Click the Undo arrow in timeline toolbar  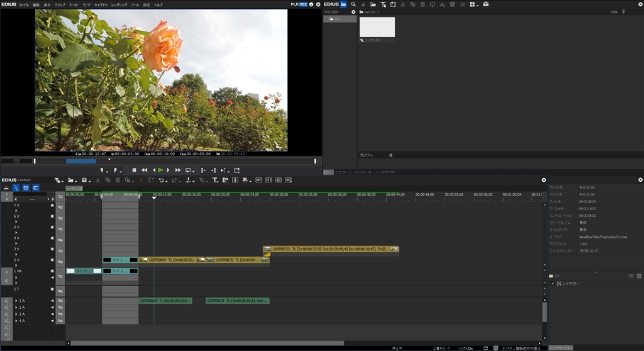click(161, 181)
